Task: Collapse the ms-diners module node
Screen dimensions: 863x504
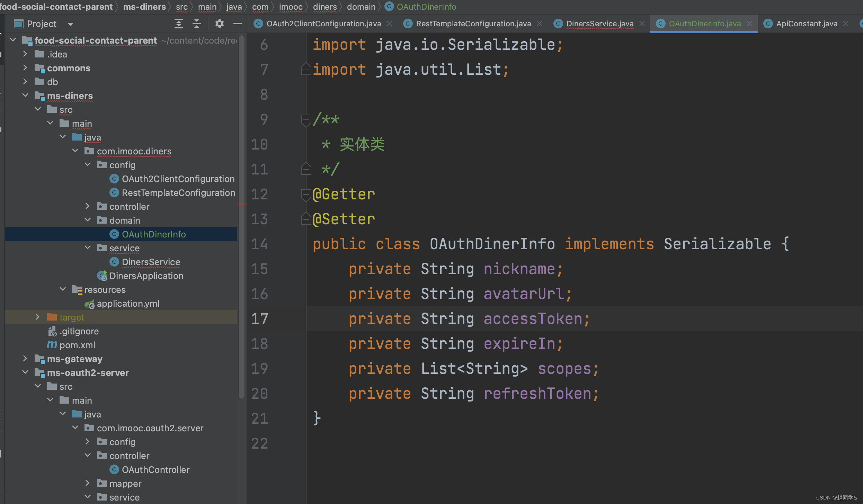Action: (x=25, y=96)
